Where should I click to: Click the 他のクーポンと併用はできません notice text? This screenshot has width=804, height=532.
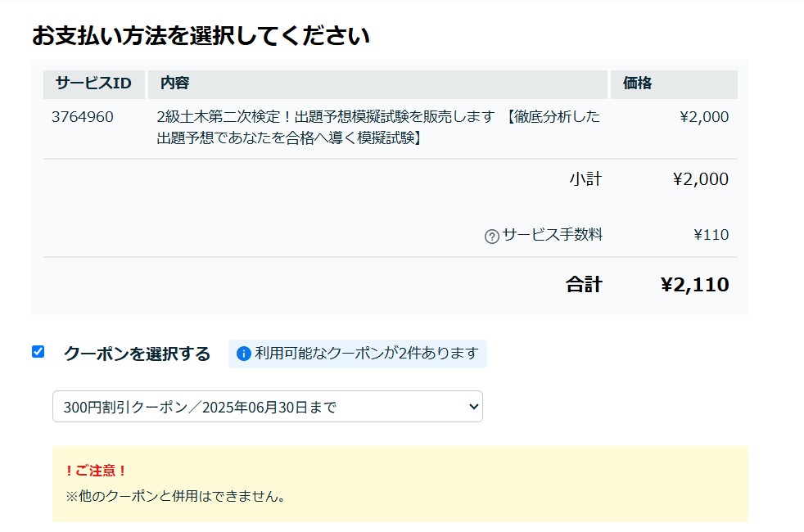point(175,496)
